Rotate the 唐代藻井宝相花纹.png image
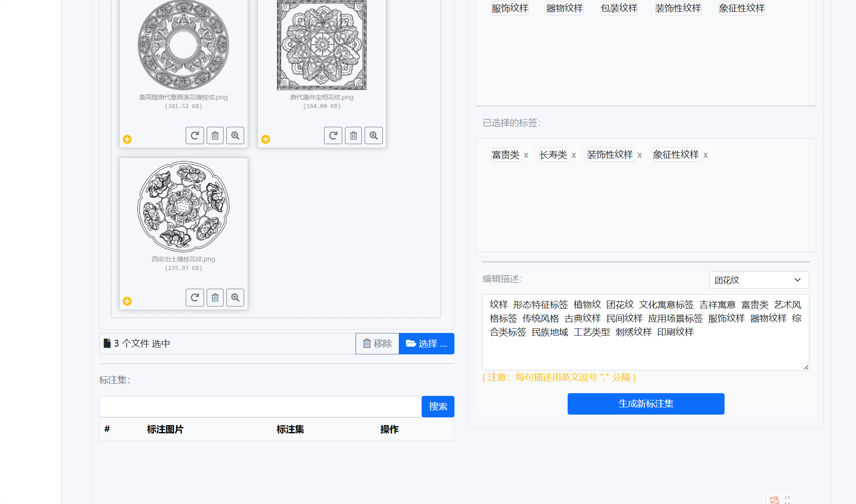 [x=333, y=135]
